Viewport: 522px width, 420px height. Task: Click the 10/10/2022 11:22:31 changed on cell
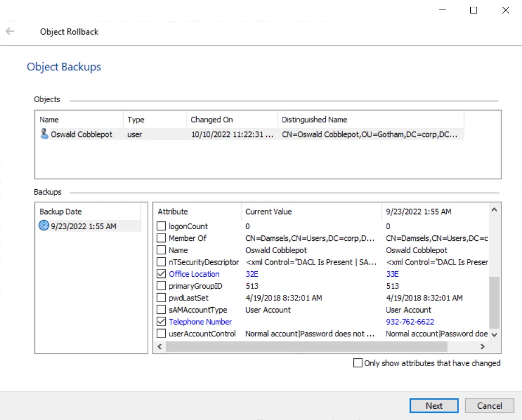click(232, 134)
